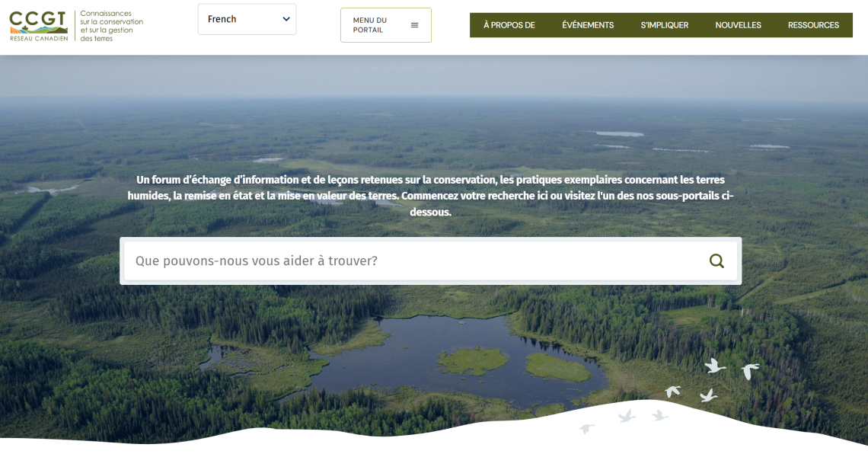Open the ÉVÉNEMENTS menu

pos(587,24)
